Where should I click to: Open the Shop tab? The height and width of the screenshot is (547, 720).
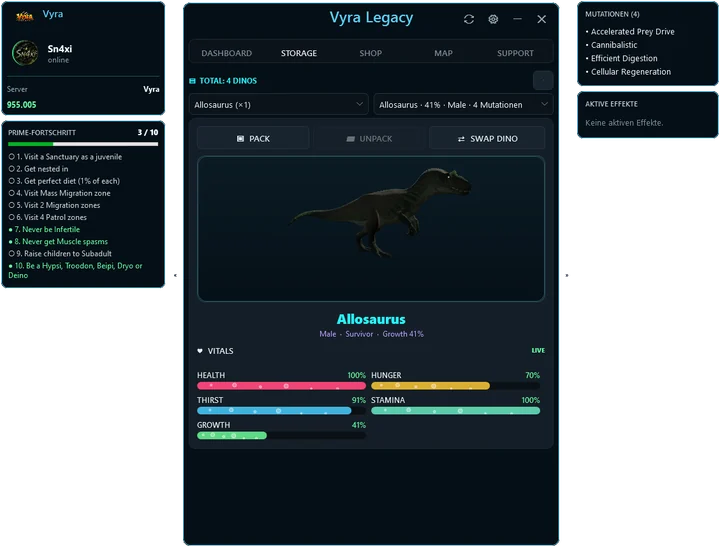tap(371, 53)
